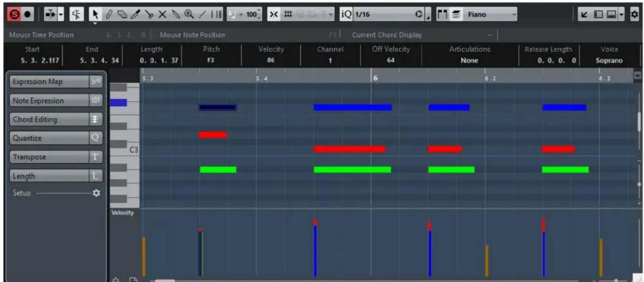
Task: Toggle Record in Editor button
Action: pos(27,14)
